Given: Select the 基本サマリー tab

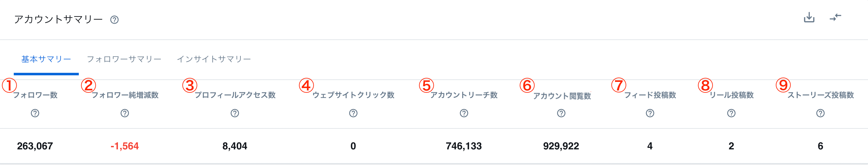Looking at the screenshot, I should (46, 59).
